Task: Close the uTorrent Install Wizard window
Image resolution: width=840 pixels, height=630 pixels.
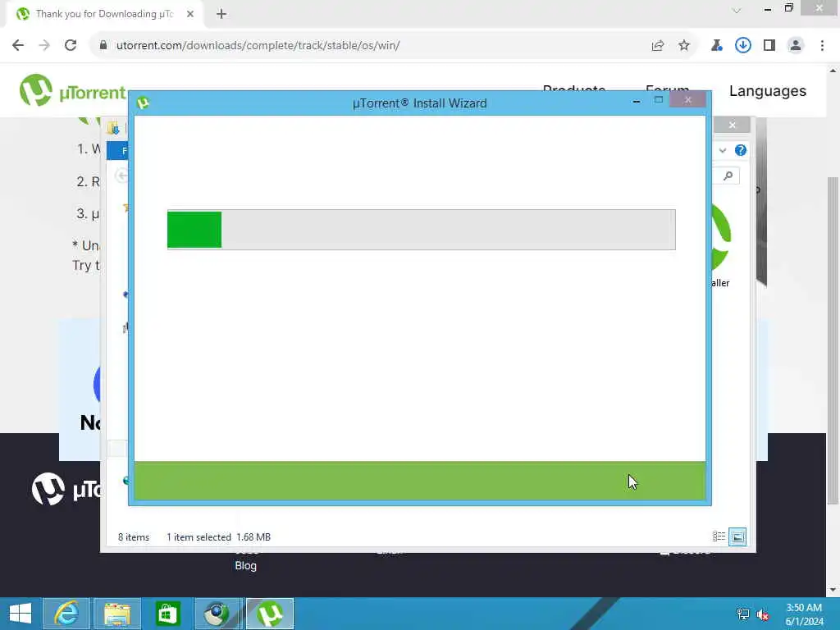Action: (x=688, y=99)
